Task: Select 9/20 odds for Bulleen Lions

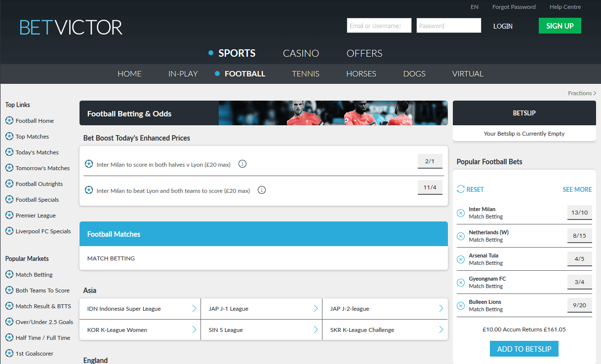Action: (580, 305)
